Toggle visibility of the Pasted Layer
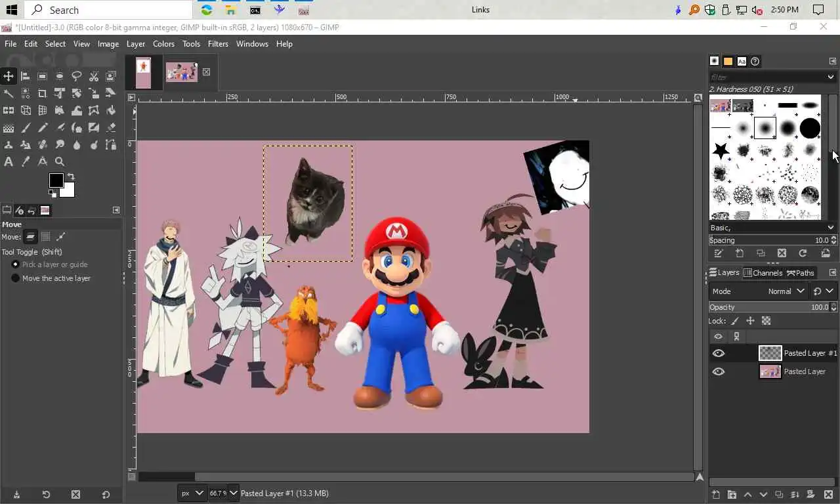Image resolution: width=840 pixels, height=504 pixels. [x=719, y=371]
